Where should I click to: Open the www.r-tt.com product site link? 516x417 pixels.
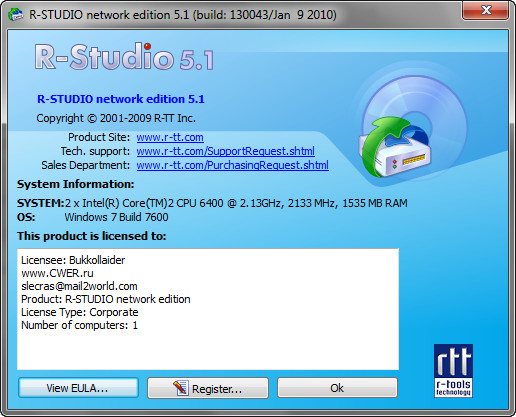170,137
